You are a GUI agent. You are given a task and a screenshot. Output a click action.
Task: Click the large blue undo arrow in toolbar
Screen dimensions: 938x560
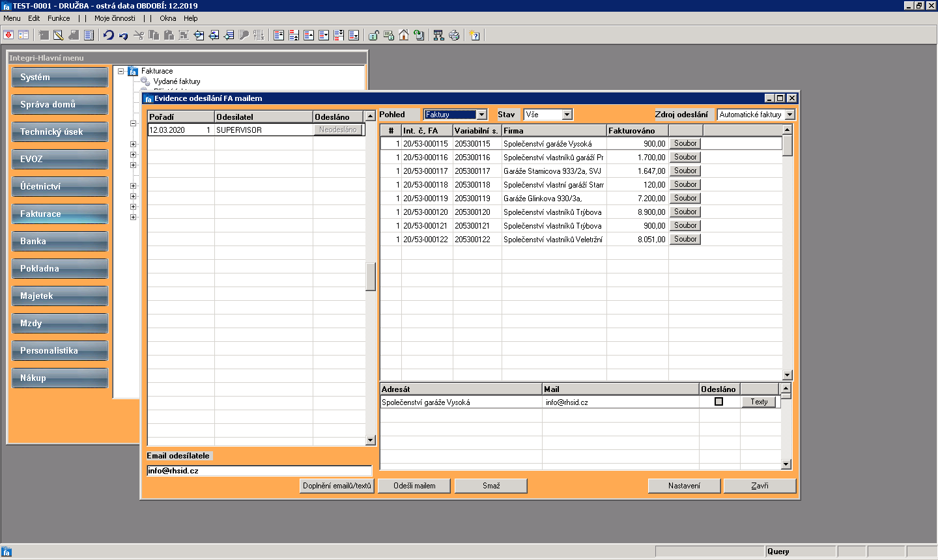pyautogui.click(x=109, y=35)
